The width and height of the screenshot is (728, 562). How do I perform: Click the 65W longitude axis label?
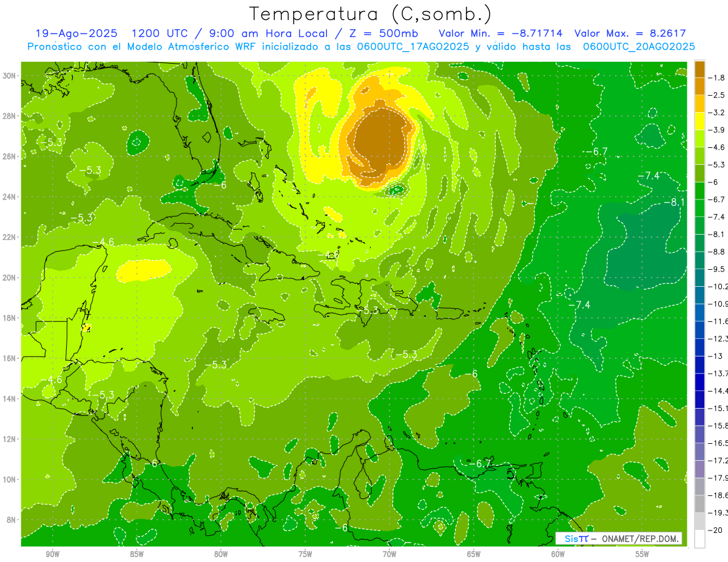click(474, 554)
